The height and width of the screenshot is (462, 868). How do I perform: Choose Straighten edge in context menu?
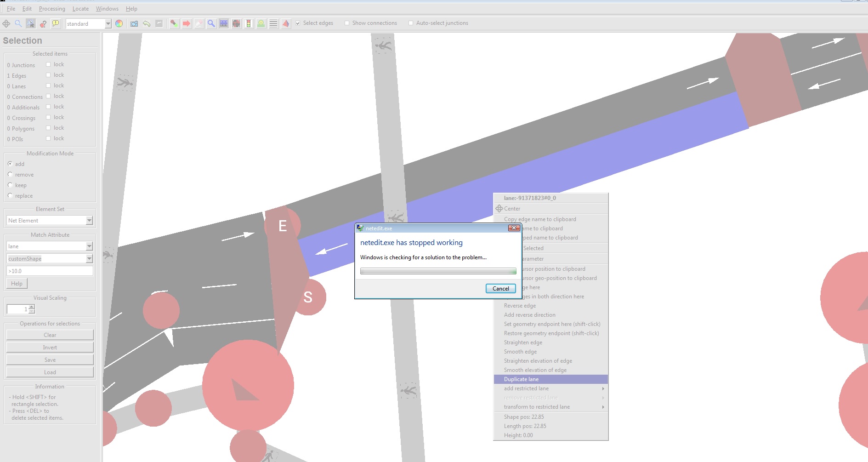click(x=551, y=342)
